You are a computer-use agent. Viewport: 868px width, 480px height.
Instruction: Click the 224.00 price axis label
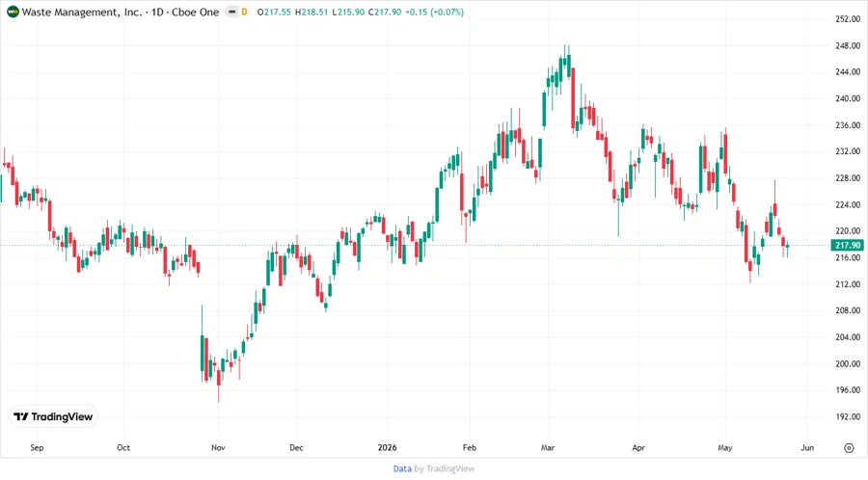click(848, 204)
